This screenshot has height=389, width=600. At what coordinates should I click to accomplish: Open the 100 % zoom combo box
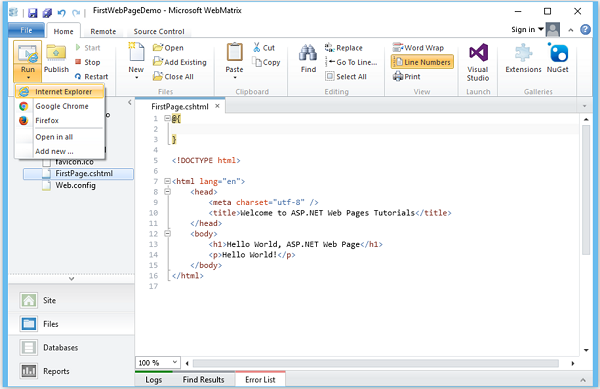(157, 363)
